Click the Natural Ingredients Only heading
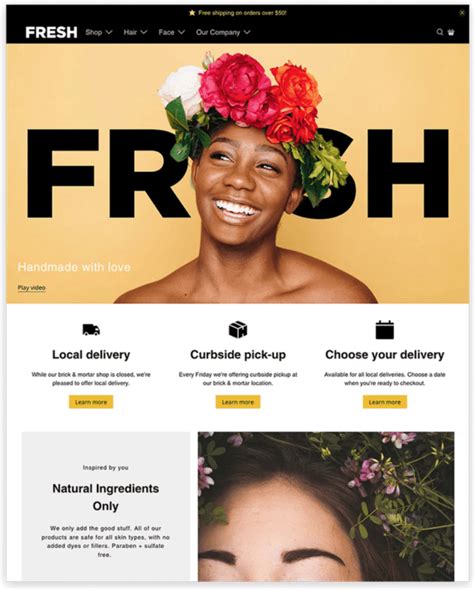This screenshot has height=590, width=474. click(x=105, y=497)
